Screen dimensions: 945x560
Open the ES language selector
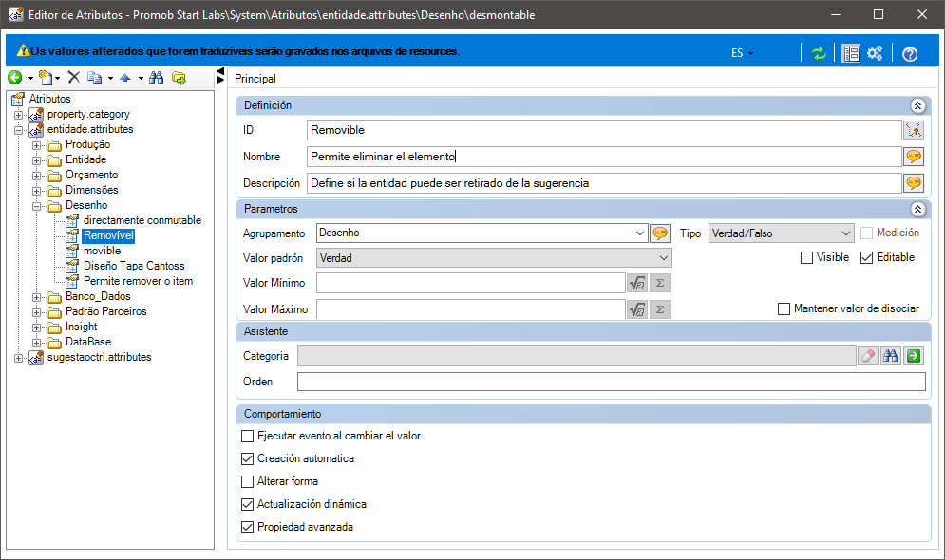pyautogui.click(x=742, y=53)
